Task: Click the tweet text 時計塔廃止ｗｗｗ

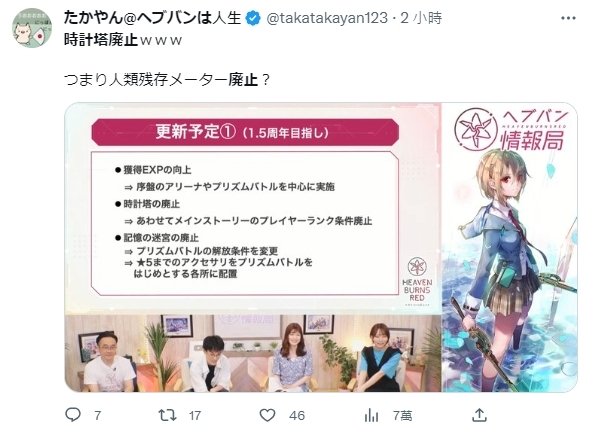Action: click(123, 40)
